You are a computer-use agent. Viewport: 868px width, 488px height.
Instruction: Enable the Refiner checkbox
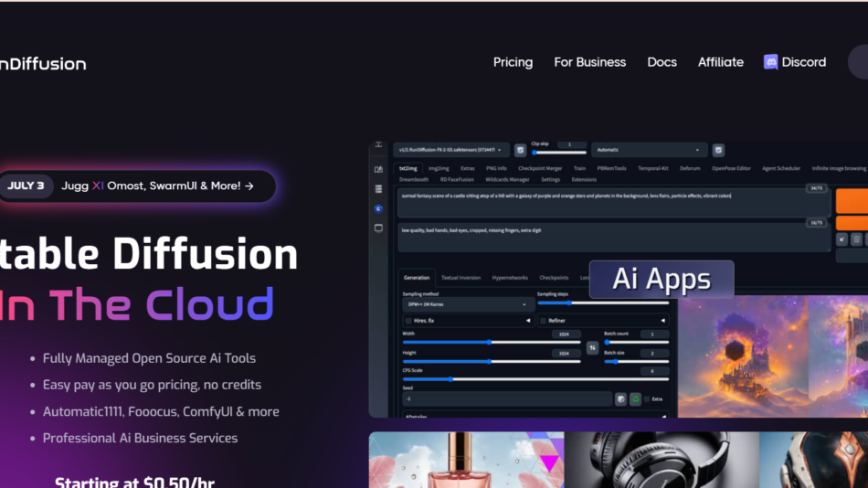[x=543, y=321]
